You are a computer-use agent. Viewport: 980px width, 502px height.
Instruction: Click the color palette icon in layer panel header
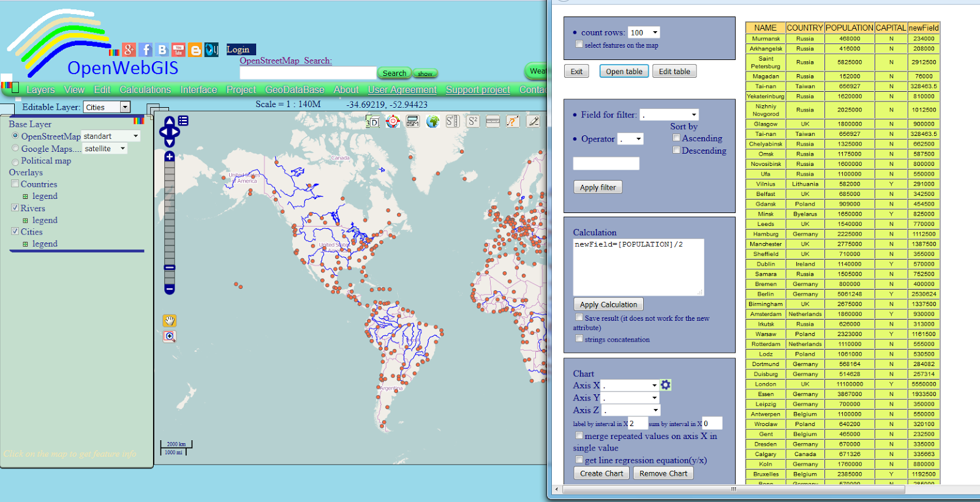click(x=138, y=121)
